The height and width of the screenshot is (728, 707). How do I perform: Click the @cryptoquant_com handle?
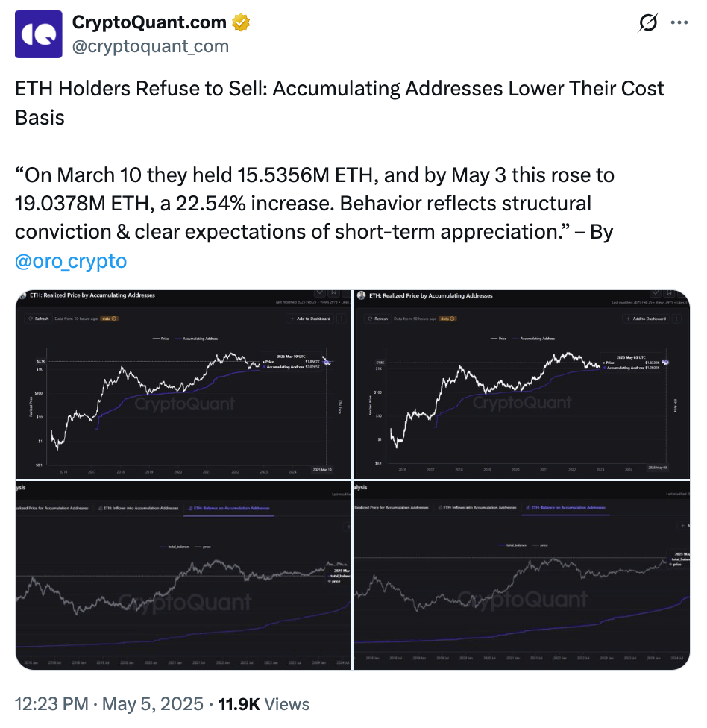[150, 46]
